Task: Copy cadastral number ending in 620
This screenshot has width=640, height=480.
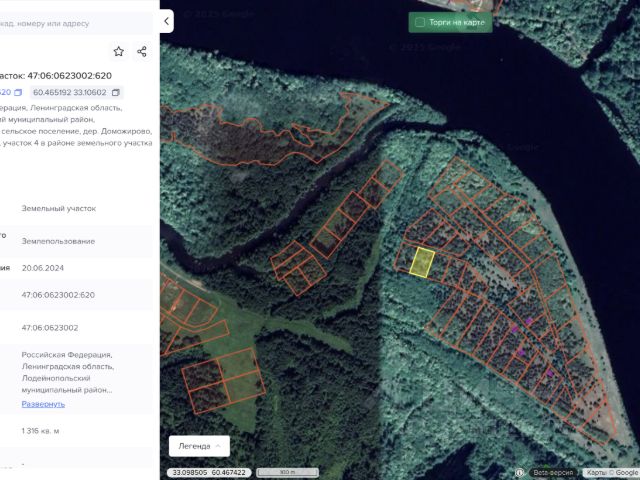Action: point(18,93)
